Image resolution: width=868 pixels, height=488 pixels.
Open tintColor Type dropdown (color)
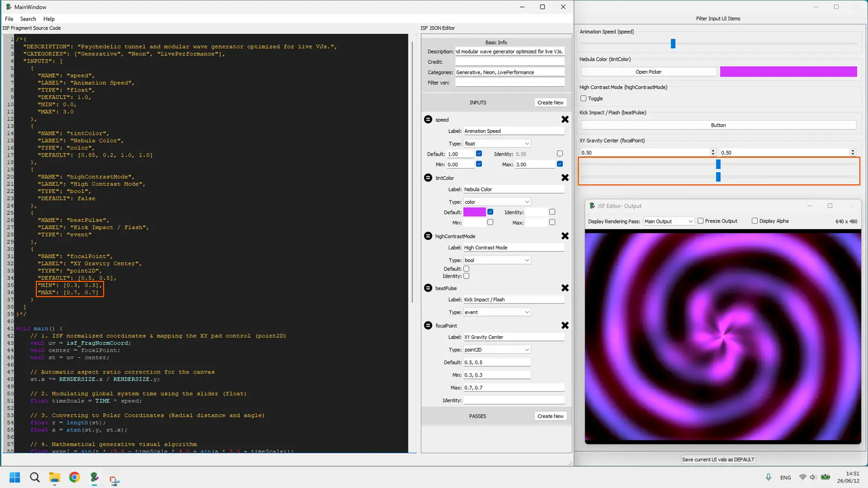click(497, 202)
